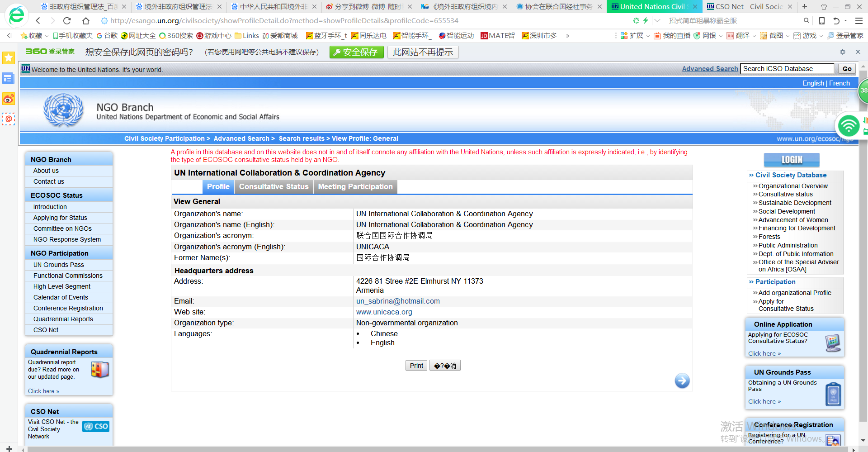Click 安全保存 to save password
This screenshot has width=868, height=452.
pos(356,52)
